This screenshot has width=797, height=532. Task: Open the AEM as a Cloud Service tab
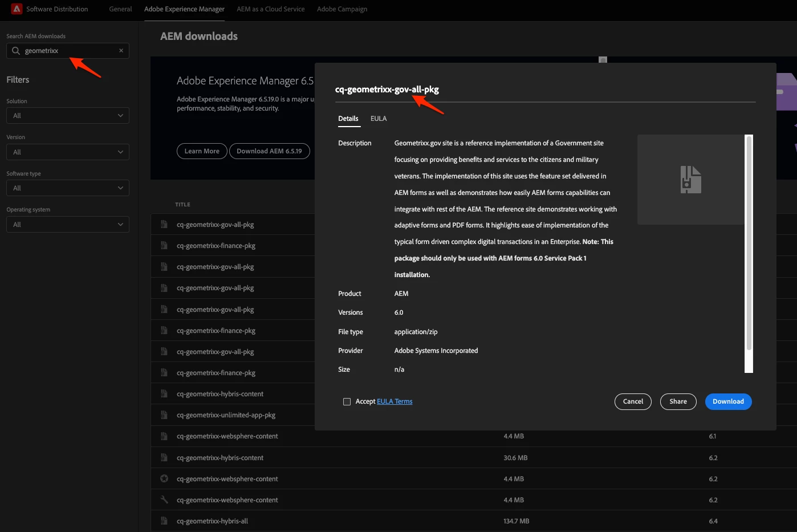[x=271, y=9]
